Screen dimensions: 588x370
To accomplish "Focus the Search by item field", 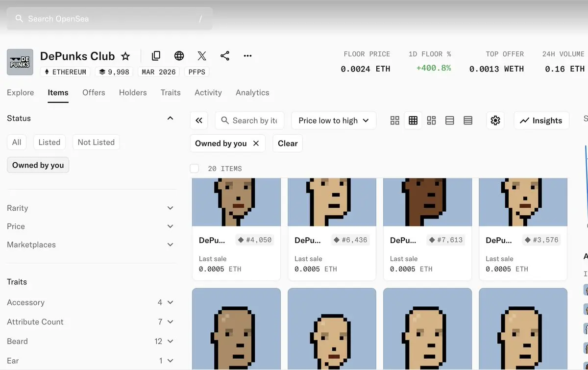I will click(x=249, y=121).
